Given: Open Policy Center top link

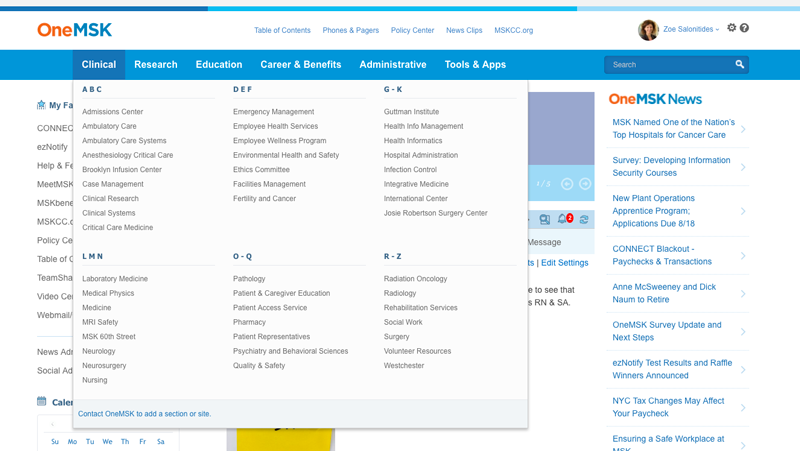Looking at the screenshot, I should point(412,30).
